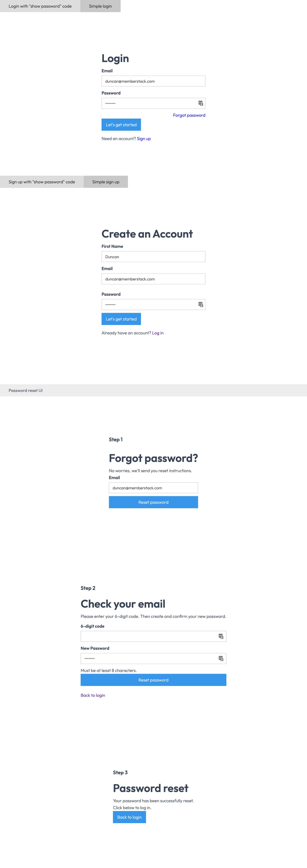
Task: Switch to the Simple sign up tab
Action: [x=106, y=182]
